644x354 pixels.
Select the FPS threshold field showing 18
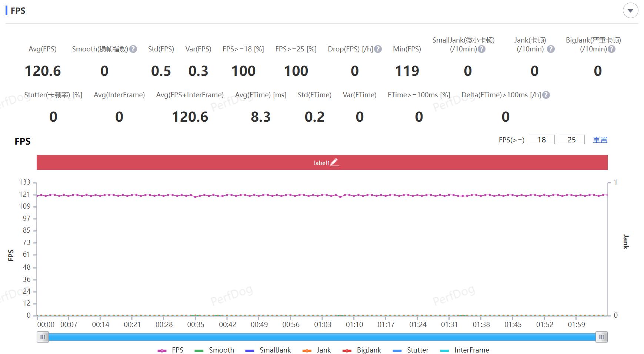(541, 139)
